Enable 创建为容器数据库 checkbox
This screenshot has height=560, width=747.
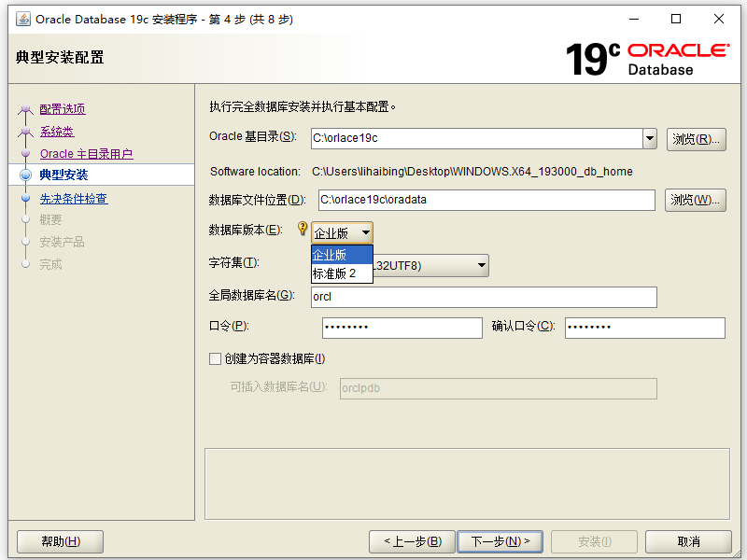tap(215, 358)
